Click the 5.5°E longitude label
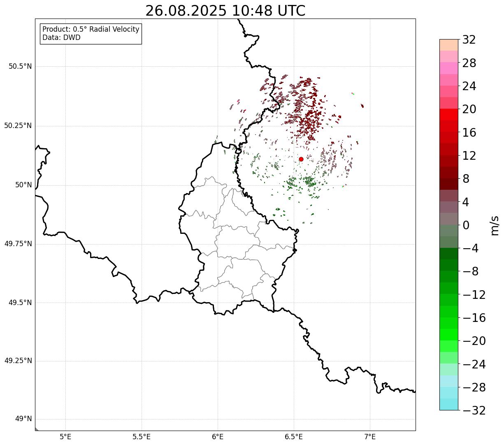Viewport: 504px width, 445px height. (x=142, y=436)
